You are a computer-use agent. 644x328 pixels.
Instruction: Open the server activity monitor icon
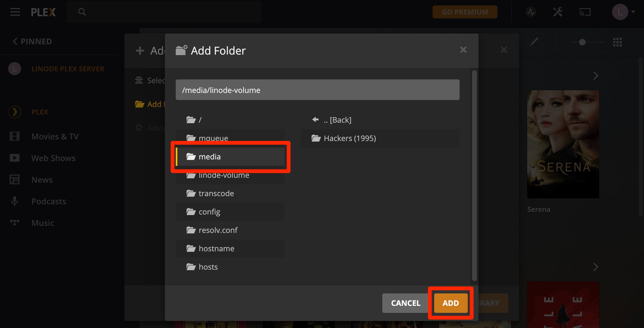(531, 12)
